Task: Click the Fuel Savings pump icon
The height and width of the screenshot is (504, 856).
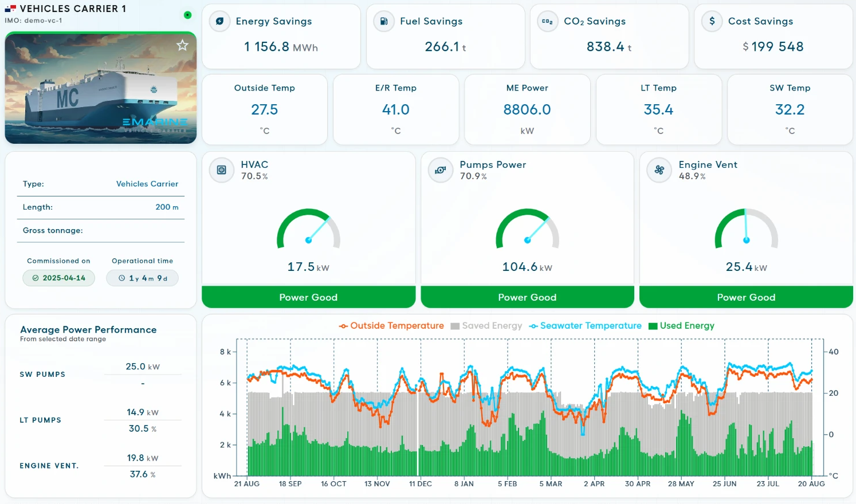Action: pyautogui.click(x=384, y=21)
